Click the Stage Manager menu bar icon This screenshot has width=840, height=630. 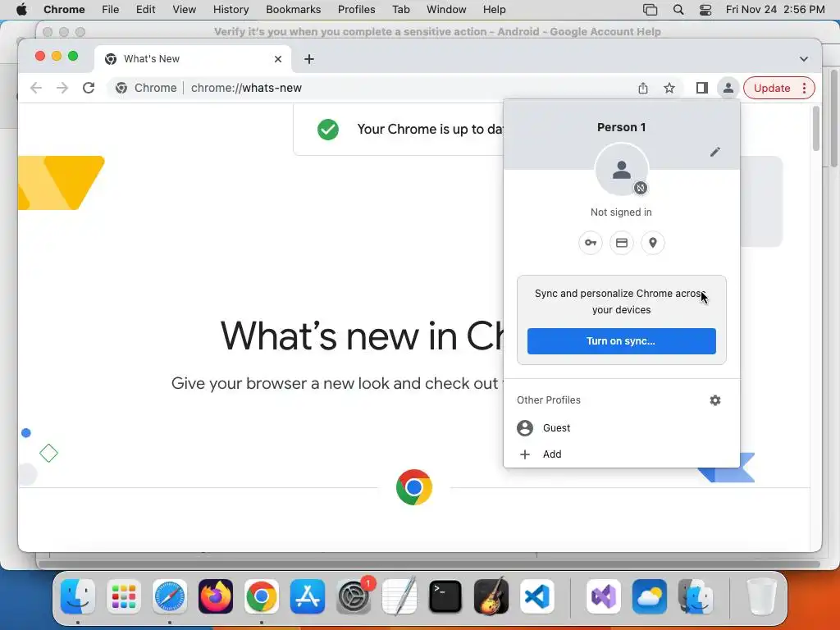click(650, 10)
